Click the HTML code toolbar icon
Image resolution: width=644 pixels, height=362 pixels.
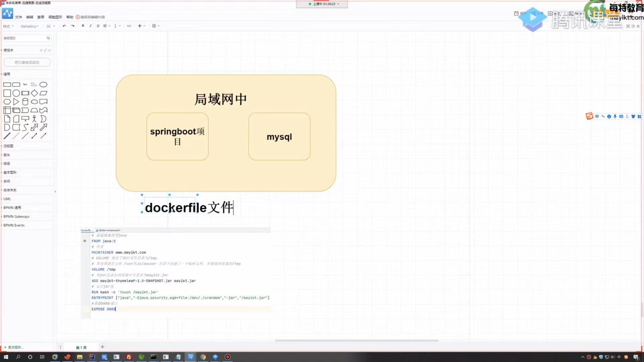pyautogui.click(x=129, y=26)
